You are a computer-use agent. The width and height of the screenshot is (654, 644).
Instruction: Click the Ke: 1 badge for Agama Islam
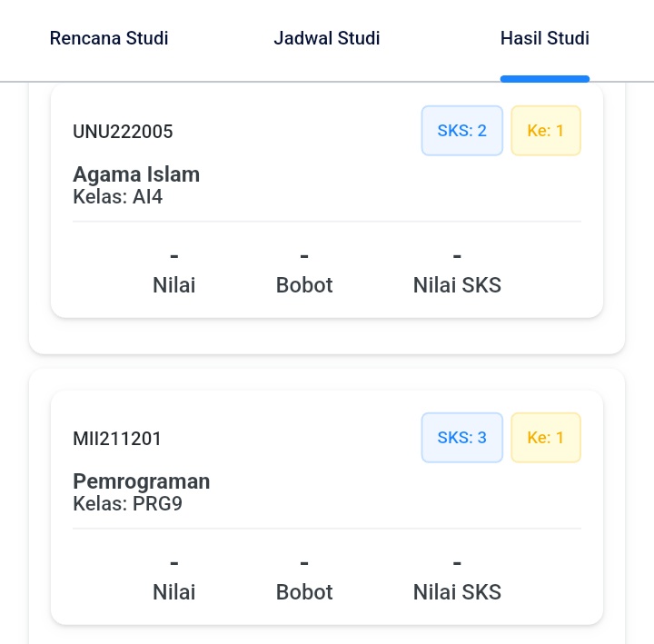click(x=546, y=131)
